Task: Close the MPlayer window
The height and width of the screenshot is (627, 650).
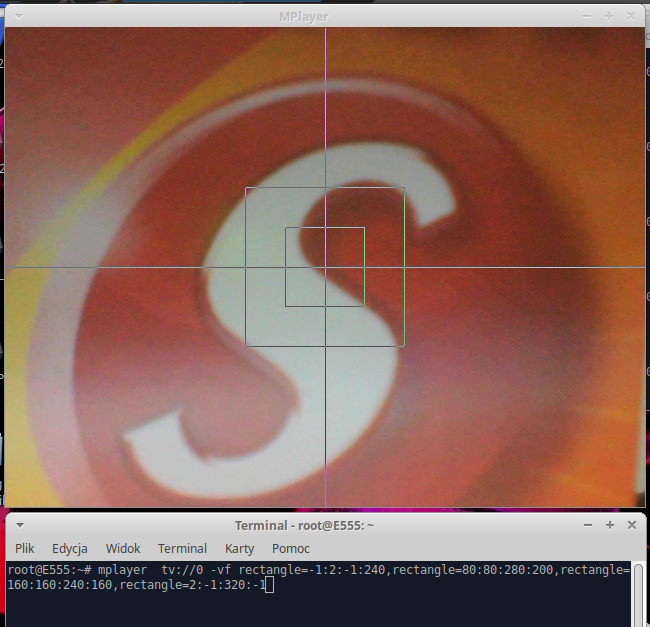Action: coord(631,17)
